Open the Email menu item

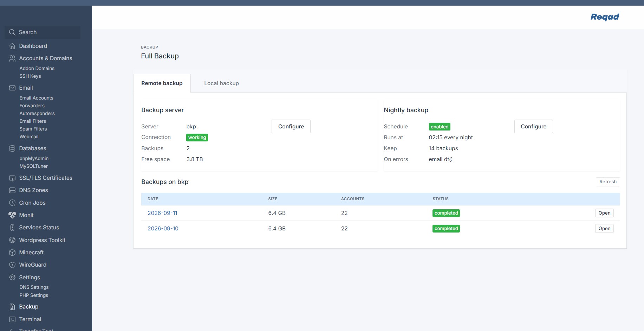click(26, 88)
